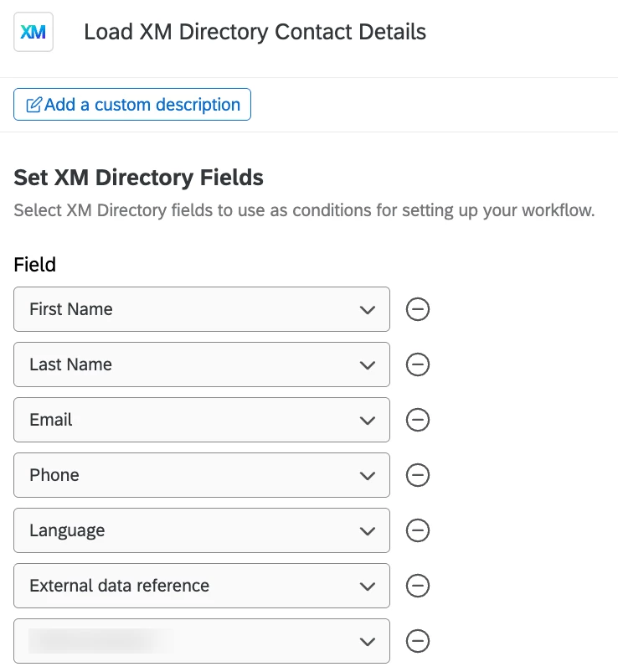Viewport: 618px width, 672px height.
Task: Expand the Phone field dropdown
Action: [x=202, y=475]
